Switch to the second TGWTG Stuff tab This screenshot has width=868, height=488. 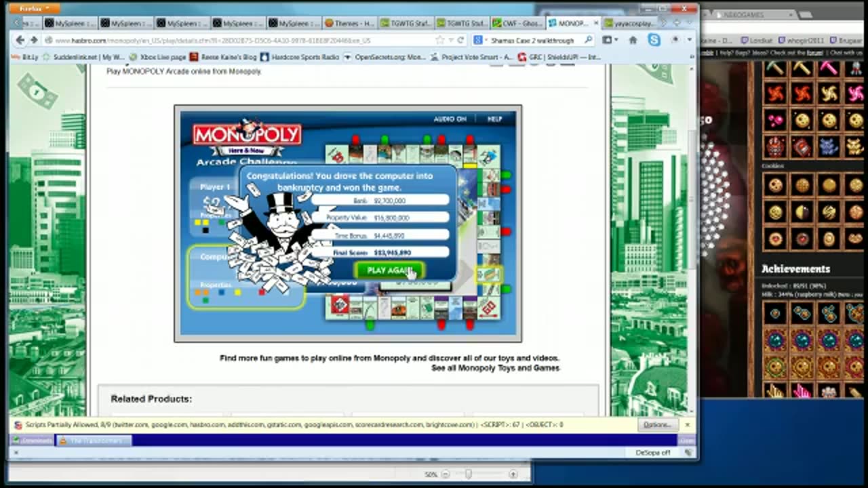click(461, 23)
